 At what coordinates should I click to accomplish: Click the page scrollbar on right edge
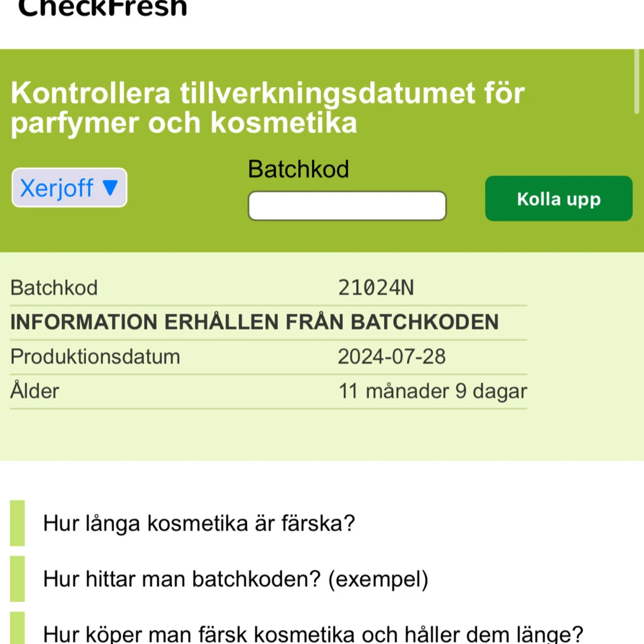637,81
